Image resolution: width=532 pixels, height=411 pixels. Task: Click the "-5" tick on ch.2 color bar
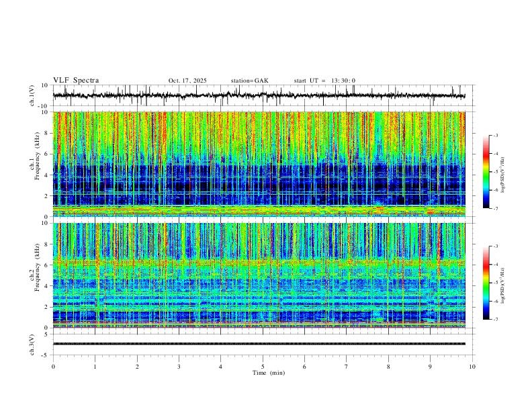coord(495,283)
